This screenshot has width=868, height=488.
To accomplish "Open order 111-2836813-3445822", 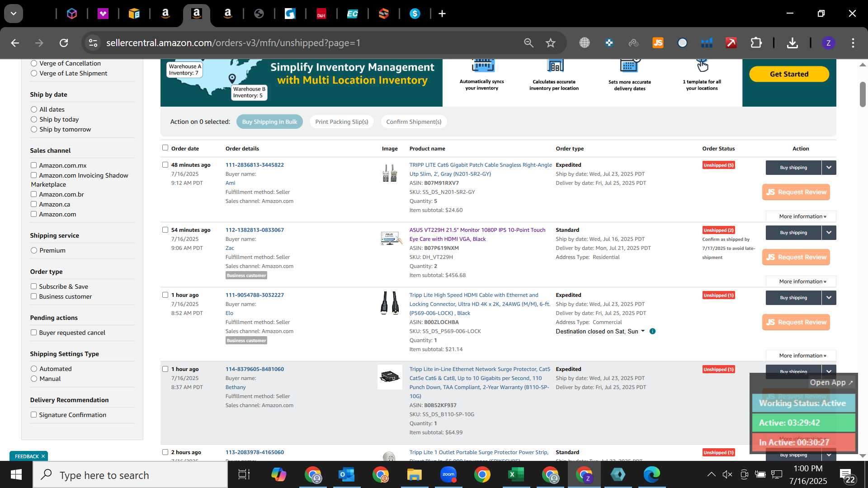I will point(255,165).
